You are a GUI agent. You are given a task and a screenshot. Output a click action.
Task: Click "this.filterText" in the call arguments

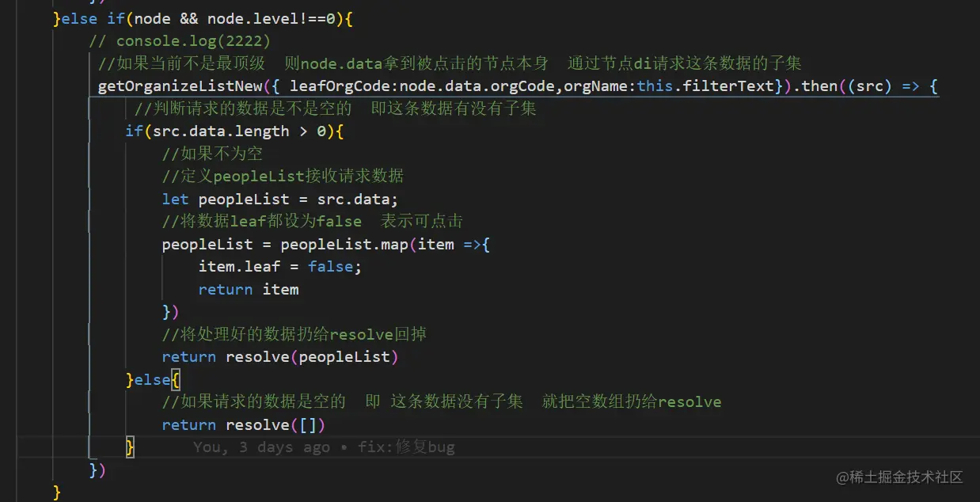coord(705,86)
